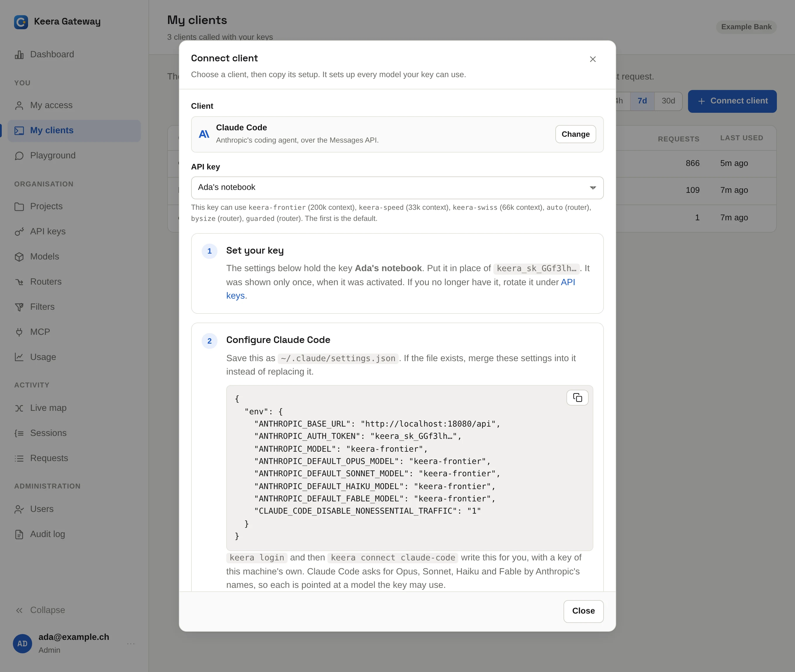Click the Keera Gateway logo icon
Viewport: 795px width, 672px height.
(x=21, y=22)
